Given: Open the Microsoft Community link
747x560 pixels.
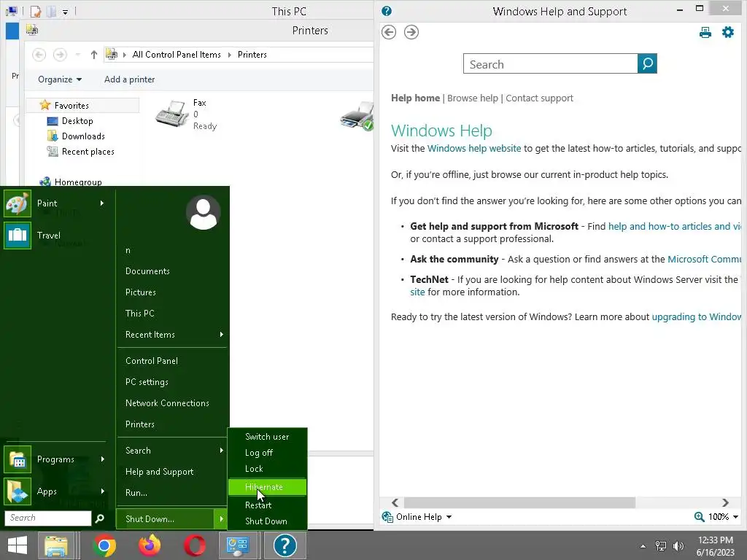Looking at the screenshot, I should tap(704, 259).
